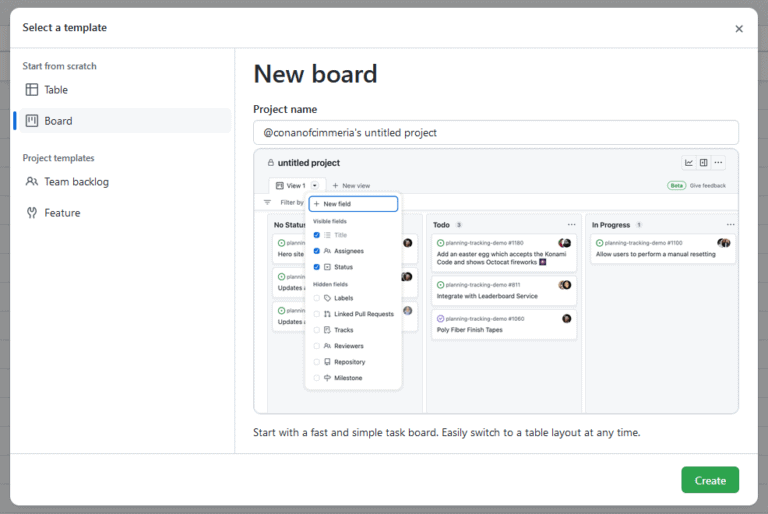Check the Milestone field checkbox

pyautogui.click(x=316, y=378)
